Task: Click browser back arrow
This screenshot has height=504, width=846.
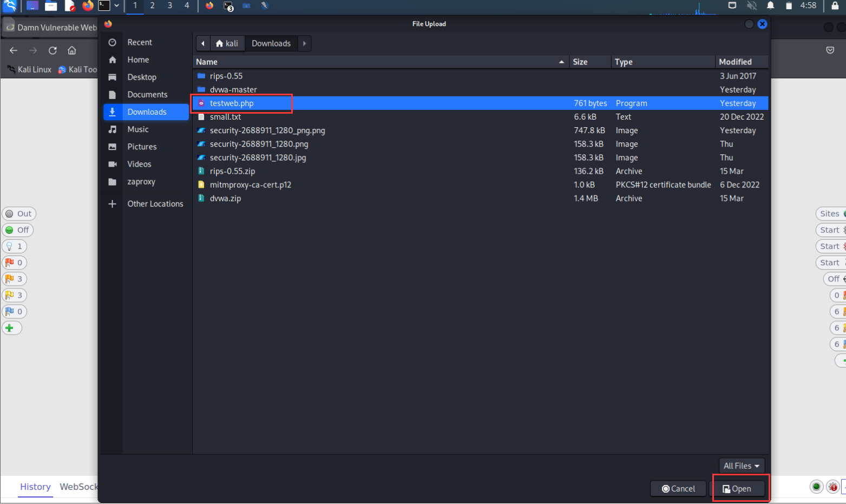Action: point(14,50)
